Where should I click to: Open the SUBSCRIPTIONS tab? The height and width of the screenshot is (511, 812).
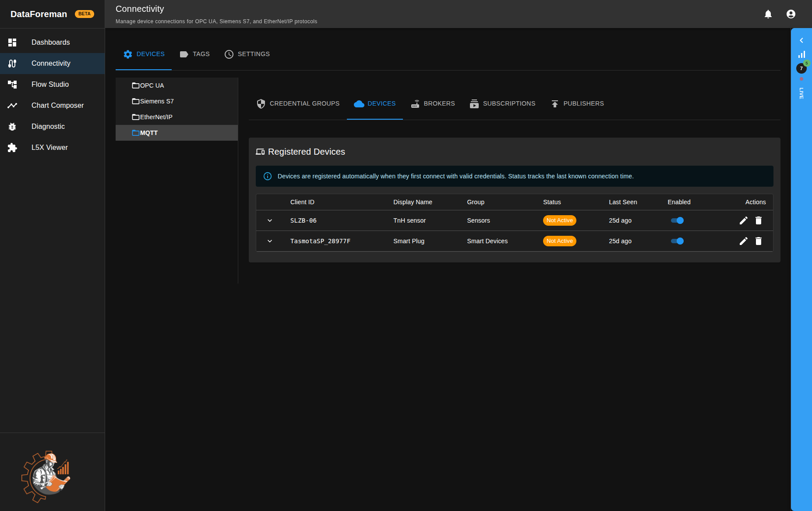[502, 103]
